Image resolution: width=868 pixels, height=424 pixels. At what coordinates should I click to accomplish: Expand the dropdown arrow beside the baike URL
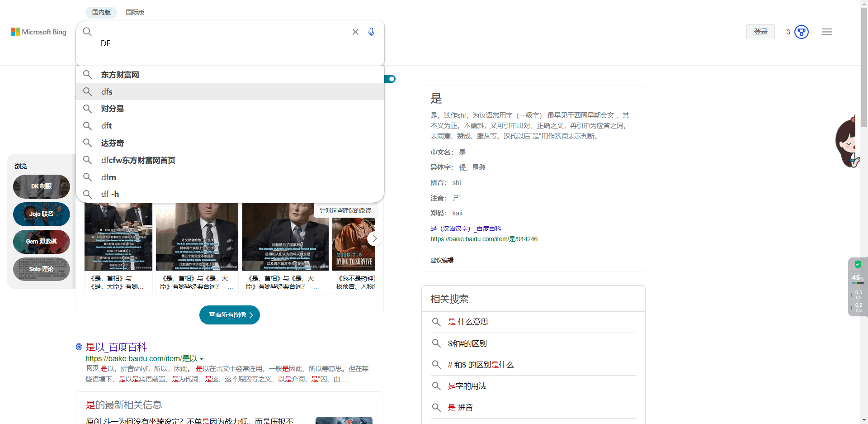202,359
